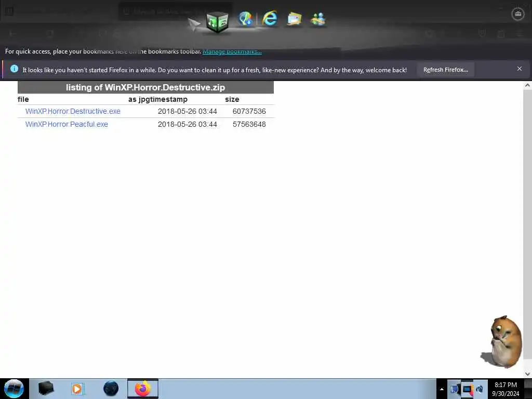
Task: Open WinXP.Horror.Peacful.exe link
Action: click(66, 124)
